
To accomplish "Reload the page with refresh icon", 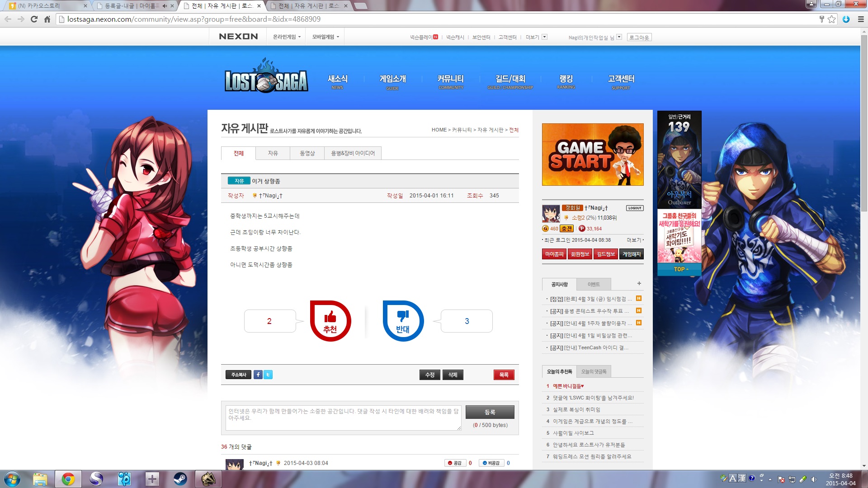I will point(34,19).
